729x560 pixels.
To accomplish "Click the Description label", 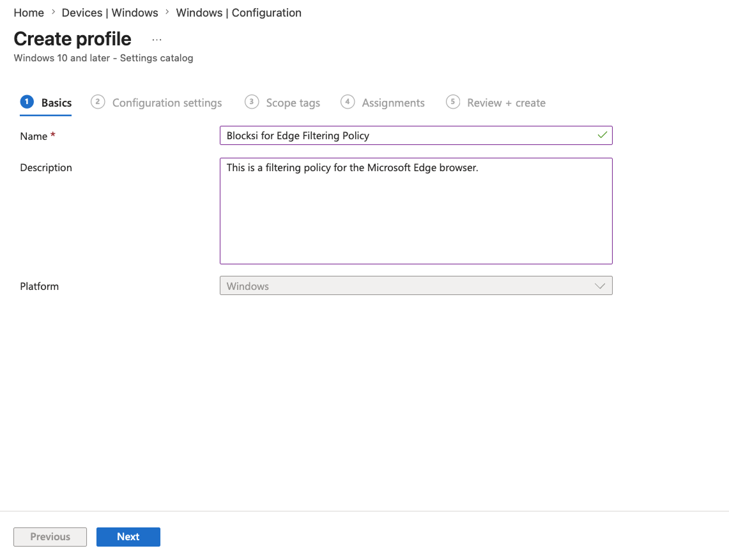I will click(x=46, y=168).
